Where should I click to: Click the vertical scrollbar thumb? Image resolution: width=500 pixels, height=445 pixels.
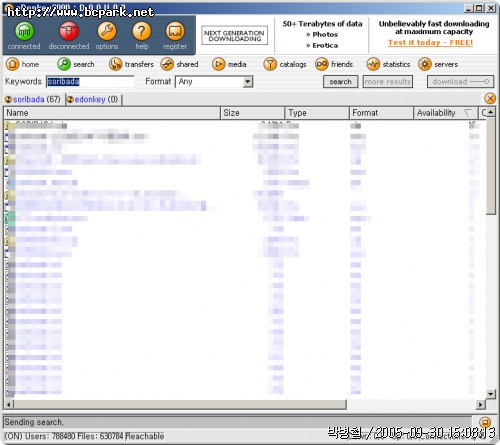(x=490, y=166)
